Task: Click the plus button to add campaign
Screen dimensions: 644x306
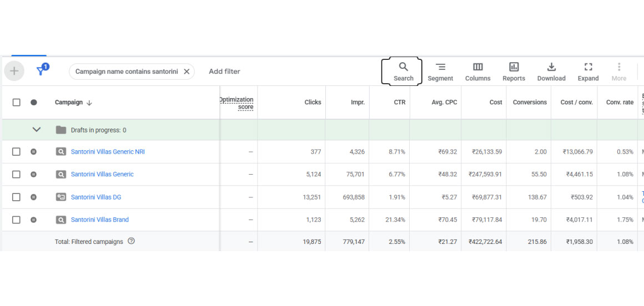Action: (14, 71)
